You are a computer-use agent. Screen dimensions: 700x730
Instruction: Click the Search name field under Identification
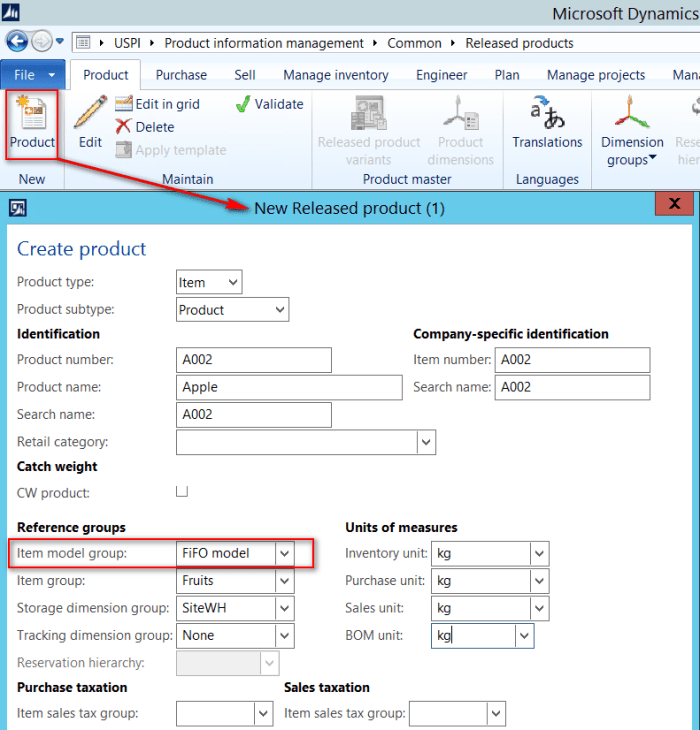[x=254, y=415]
